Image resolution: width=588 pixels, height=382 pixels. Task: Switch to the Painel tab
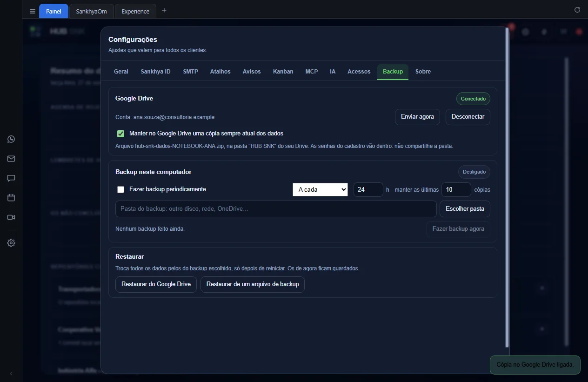[53, 11]
